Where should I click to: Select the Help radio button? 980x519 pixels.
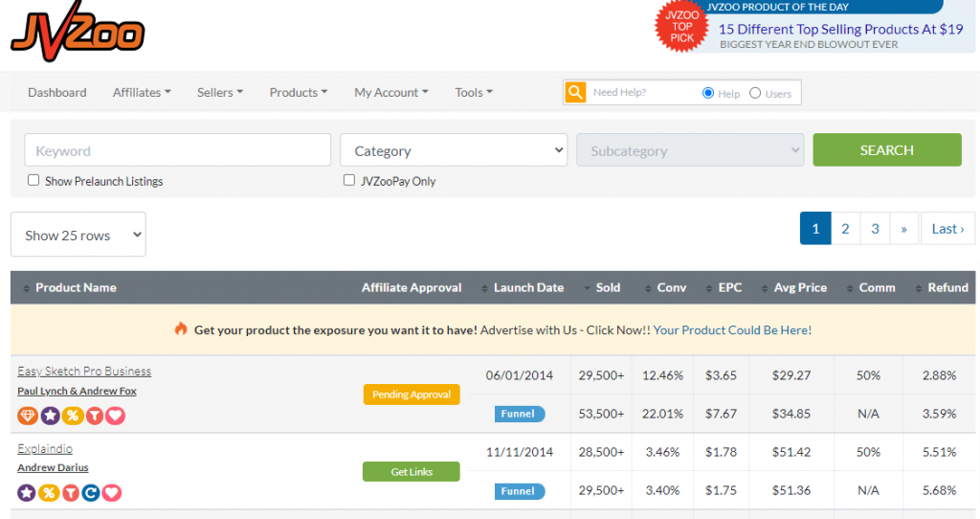[708, 93]
